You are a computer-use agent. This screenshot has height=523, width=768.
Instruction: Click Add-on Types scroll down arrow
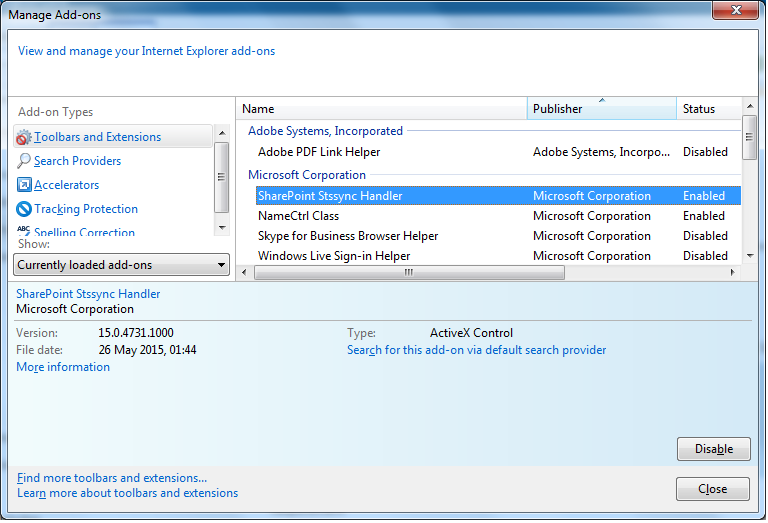coord(222,227)
